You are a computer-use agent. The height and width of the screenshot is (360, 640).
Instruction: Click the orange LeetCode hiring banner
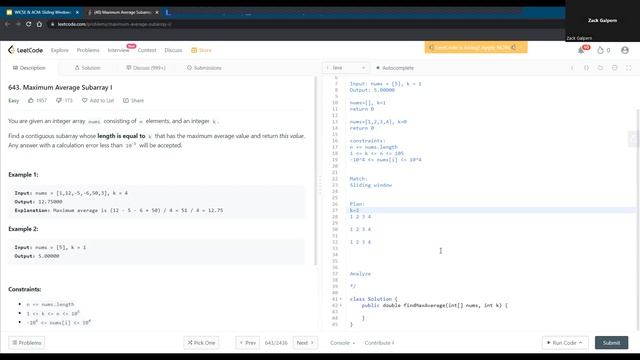[476, 47]
